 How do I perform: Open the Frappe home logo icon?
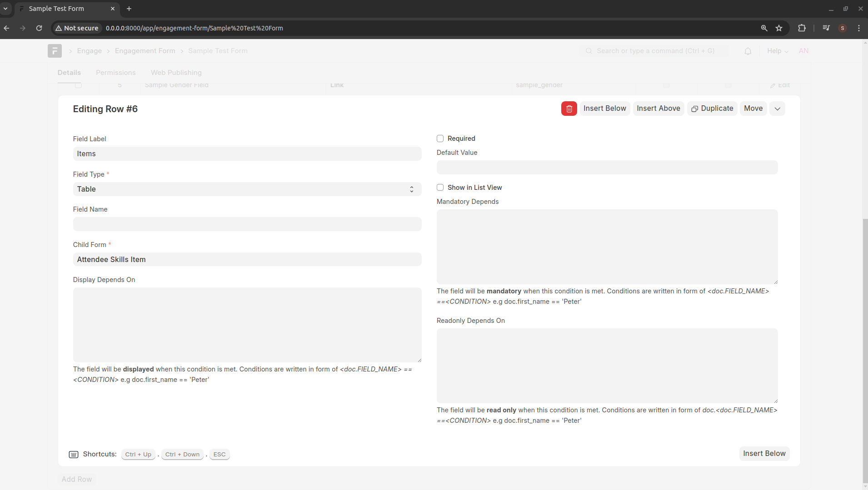coord(55,51)
